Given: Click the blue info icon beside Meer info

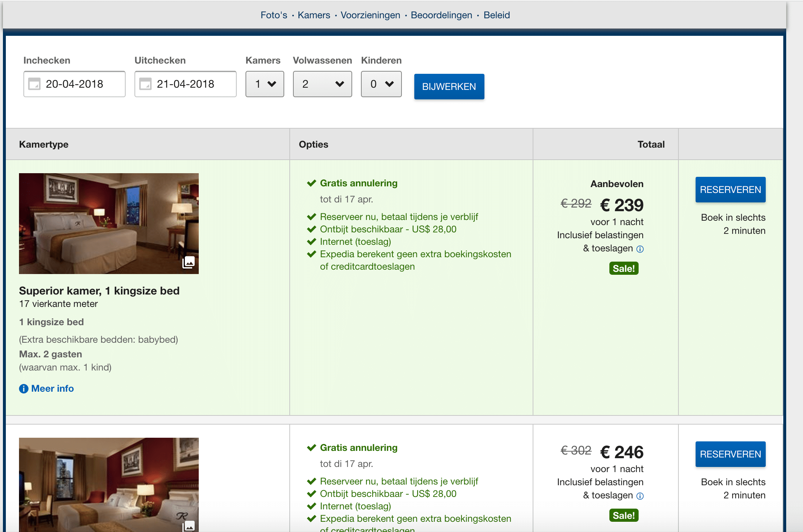Looking at the screenshot, I should [24, 389].
